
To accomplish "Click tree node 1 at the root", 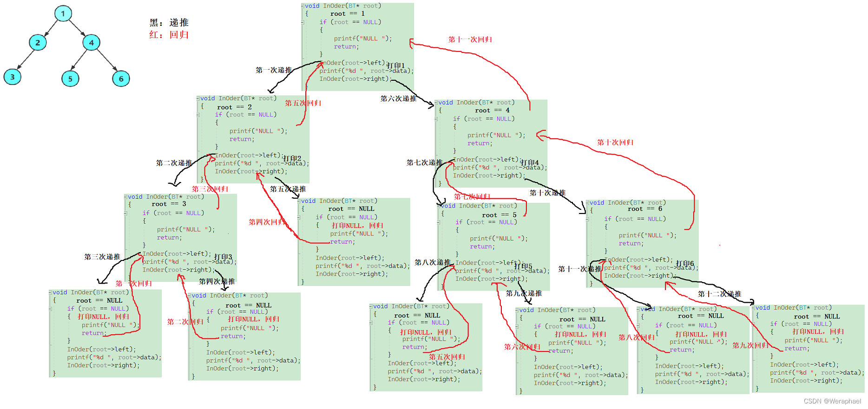I will click(x=63, y=13).
